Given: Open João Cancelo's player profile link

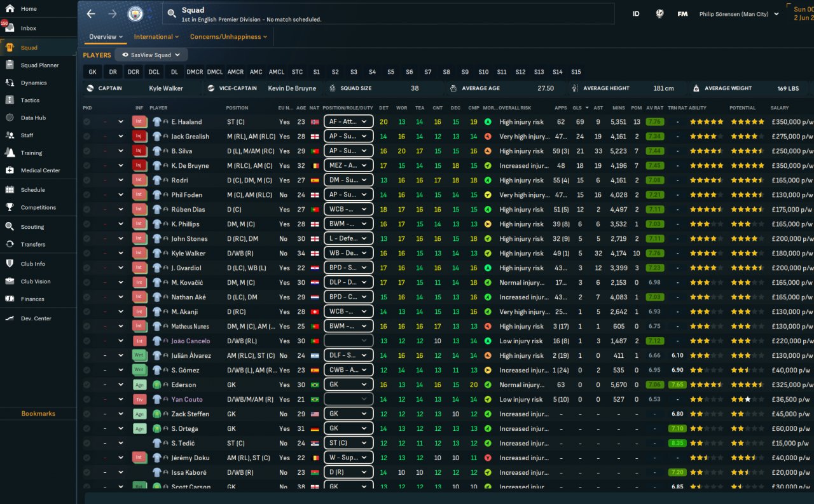Looking at the screenshot, I should pyautogui.click(x=192, y=341).
